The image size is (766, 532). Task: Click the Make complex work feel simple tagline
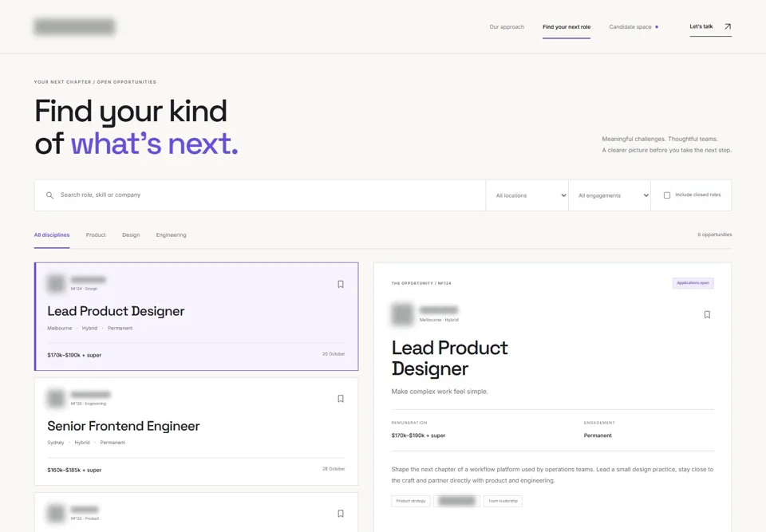440,392
